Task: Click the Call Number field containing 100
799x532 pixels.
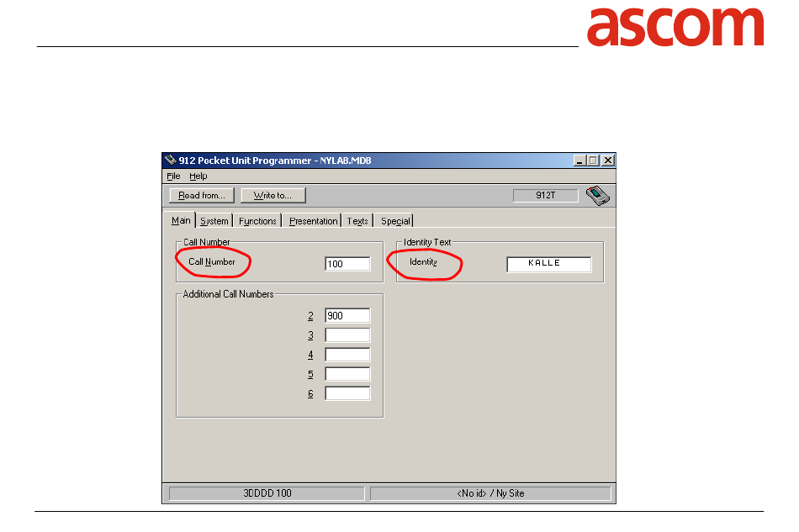Action: 347,264
